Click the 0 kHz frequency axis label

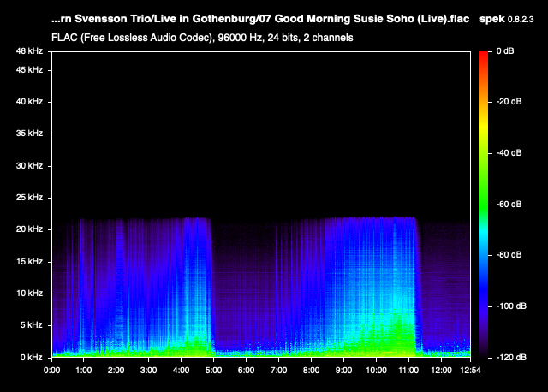[x=32, y=358]
